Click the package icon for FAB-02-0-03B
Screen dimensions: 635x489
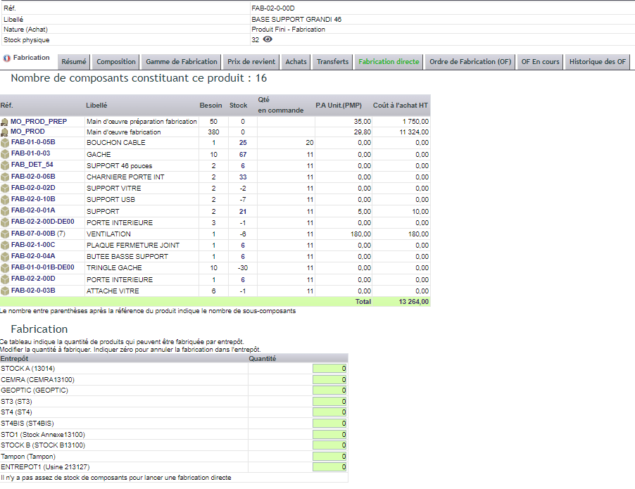click(4, 291)
